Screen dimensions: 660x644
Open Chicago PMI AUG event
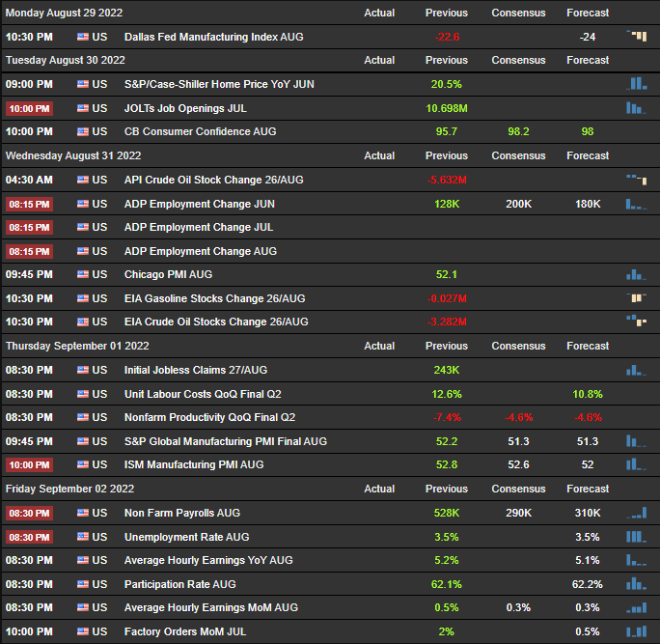point(168,274)
